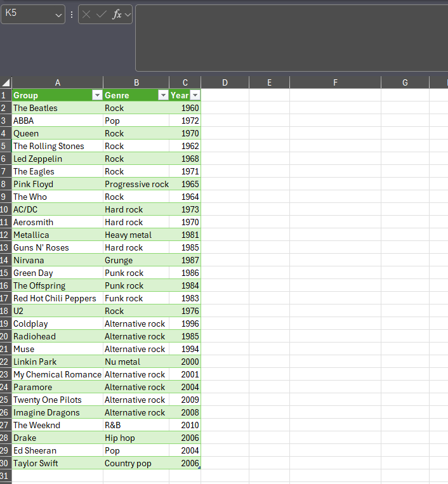Select the cell Grunge
Screen dimensions: 448x484
(136, 260)
